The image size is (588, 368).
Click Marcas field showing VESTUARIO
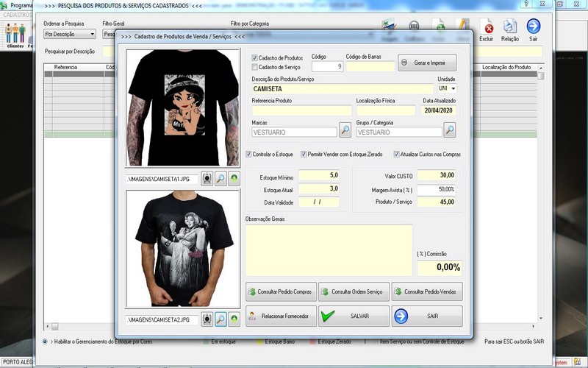point(295,132)
